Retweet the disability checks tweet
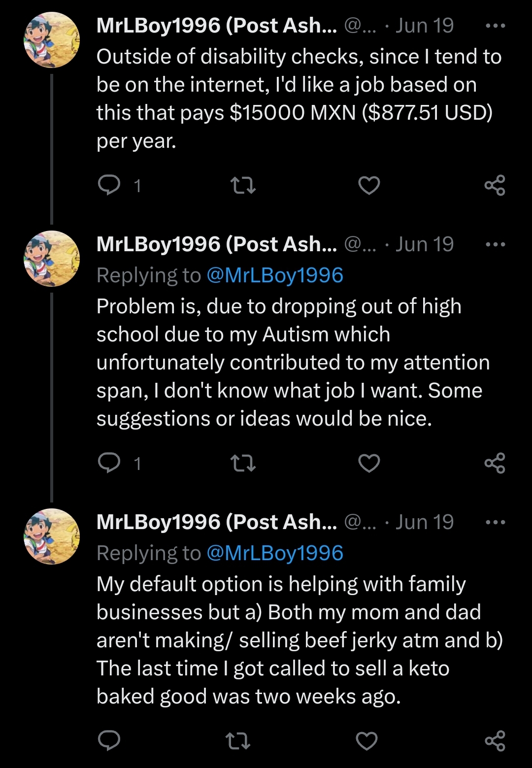Image resolution: width=532 pixels, height=768 pixels. [x=243, y=185]
